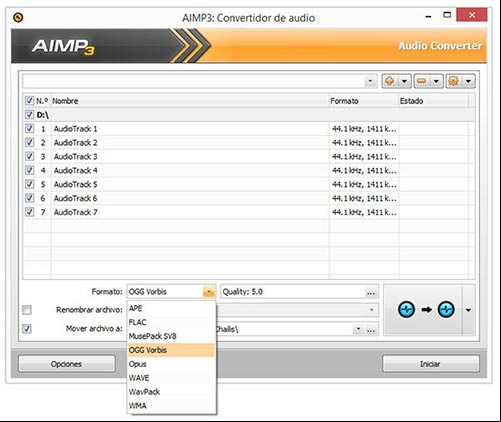The height and width of the screenshot is (422, 501).
Task: Uncheck AudioTrack 3 checkbox
Action: click(x=29, y=156)
